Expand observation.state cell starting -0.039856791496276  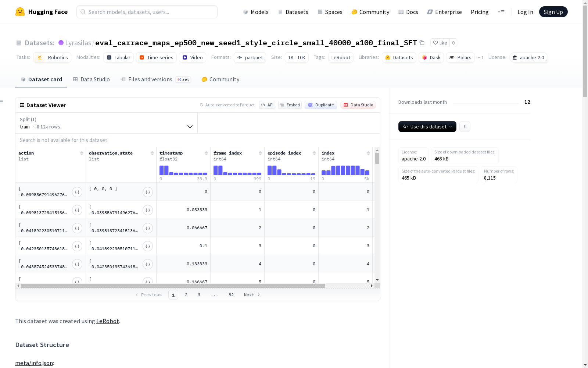[x=148, y=210]
